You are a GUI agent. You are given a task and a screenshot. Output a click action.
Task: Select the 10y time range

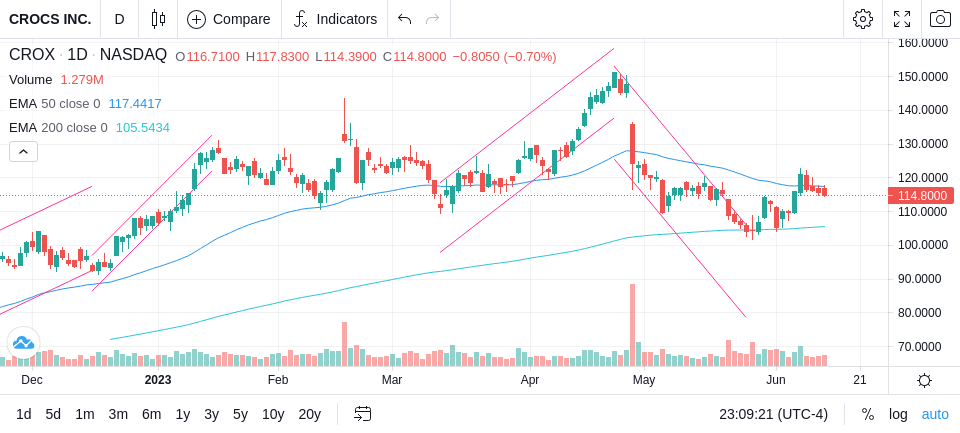[x=272, y=414]
